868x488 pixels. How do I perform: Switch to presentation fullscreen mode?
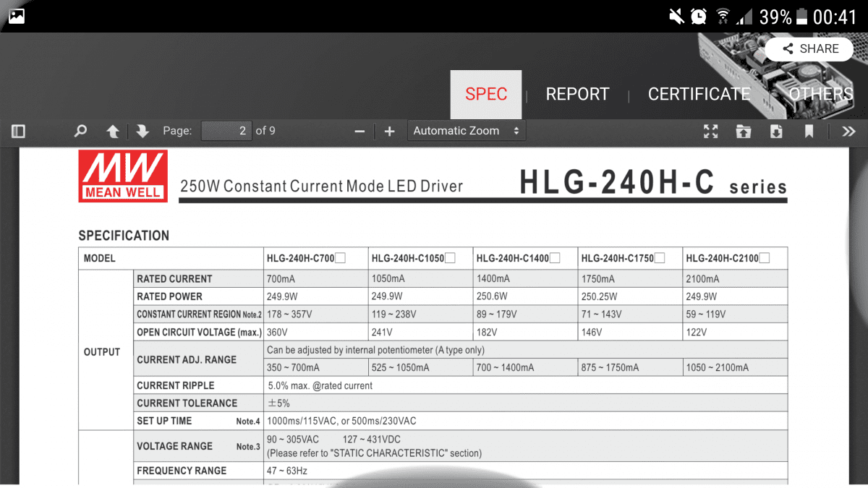711,131
